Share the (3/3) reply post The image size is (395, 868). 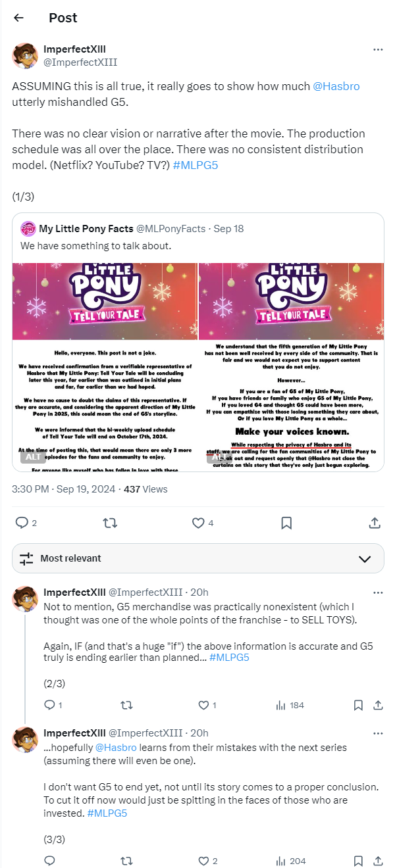(378, 860)
